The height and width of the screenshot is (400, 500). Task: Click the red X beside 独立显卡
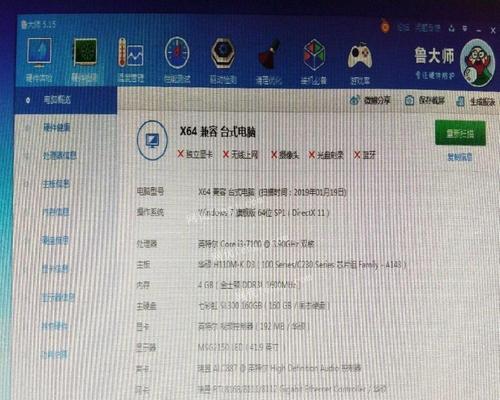pyautogui.click(x=180, y=154)
